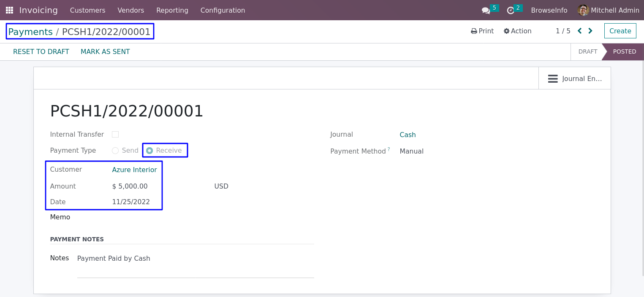This screenshot has height=297, width=644.
Task: Click the date 11/25/2022 value
Action: click(x=131, y=202)
